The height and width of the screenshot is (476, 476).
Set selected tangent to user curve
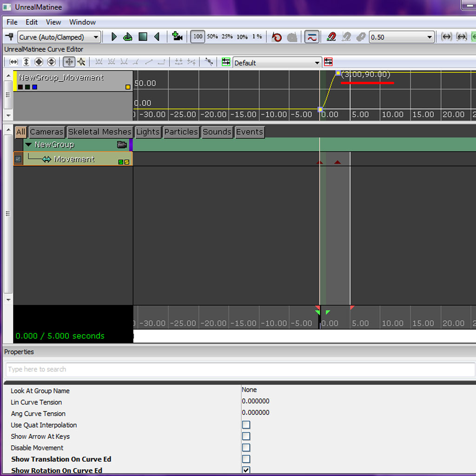tap(124, 62)
